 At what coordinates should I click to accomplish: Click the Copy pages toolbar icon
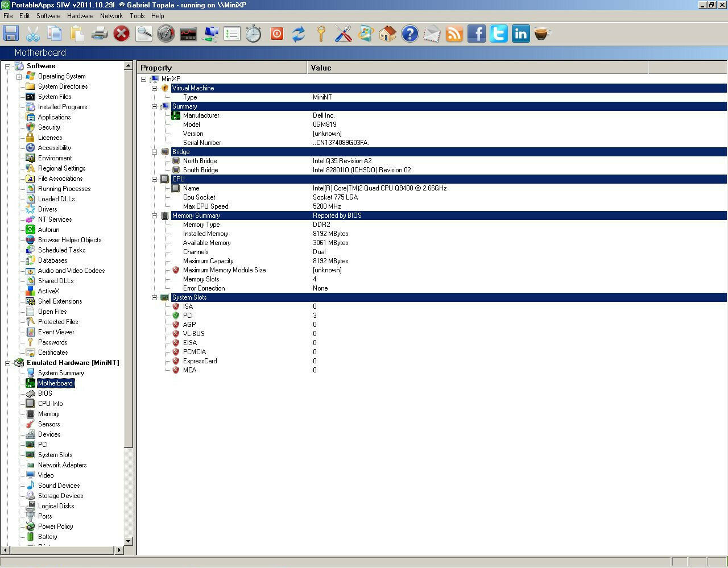point(55,34)
